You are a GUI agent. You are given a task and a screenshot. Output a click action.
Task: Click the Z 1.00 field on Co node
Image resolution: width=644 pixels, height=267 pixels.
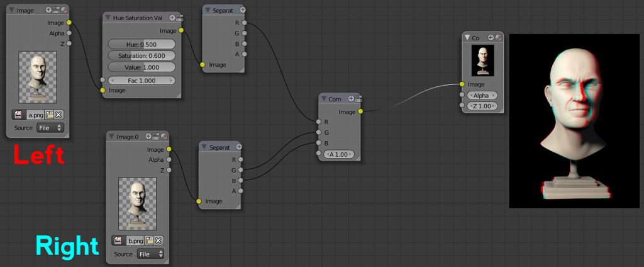[482, 106]
